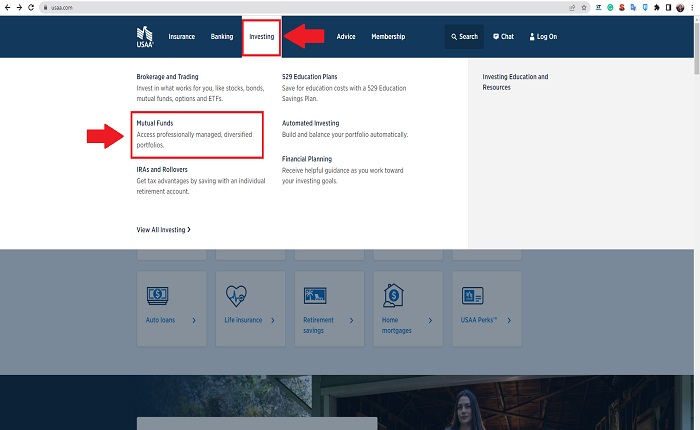Select the Investing menu tab
Screen dimensions: 700x430
pos(262,37)
